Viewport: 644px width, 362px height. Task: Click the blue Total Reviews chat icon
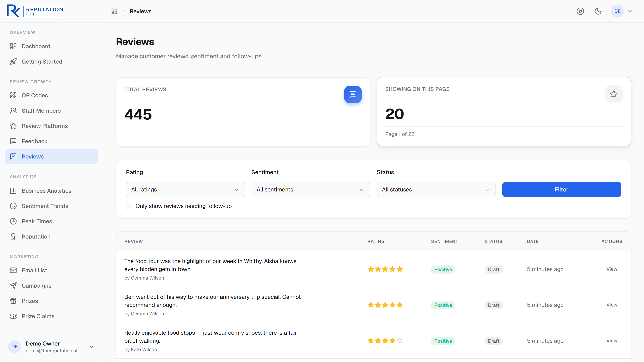353,95
